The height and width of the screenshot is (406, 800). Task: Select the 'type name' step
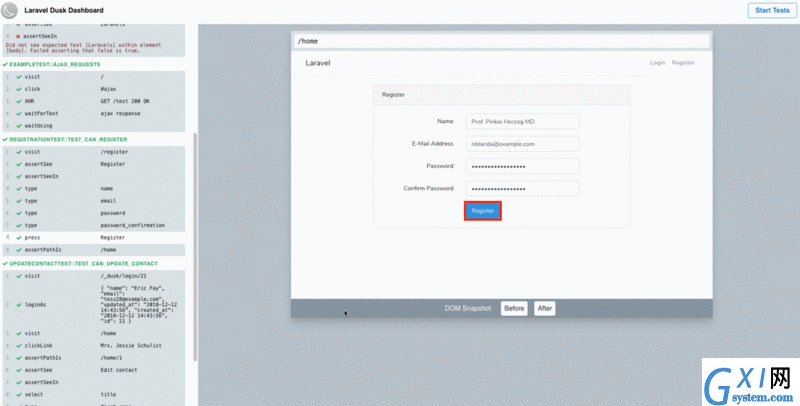click(x=94, y=189)
